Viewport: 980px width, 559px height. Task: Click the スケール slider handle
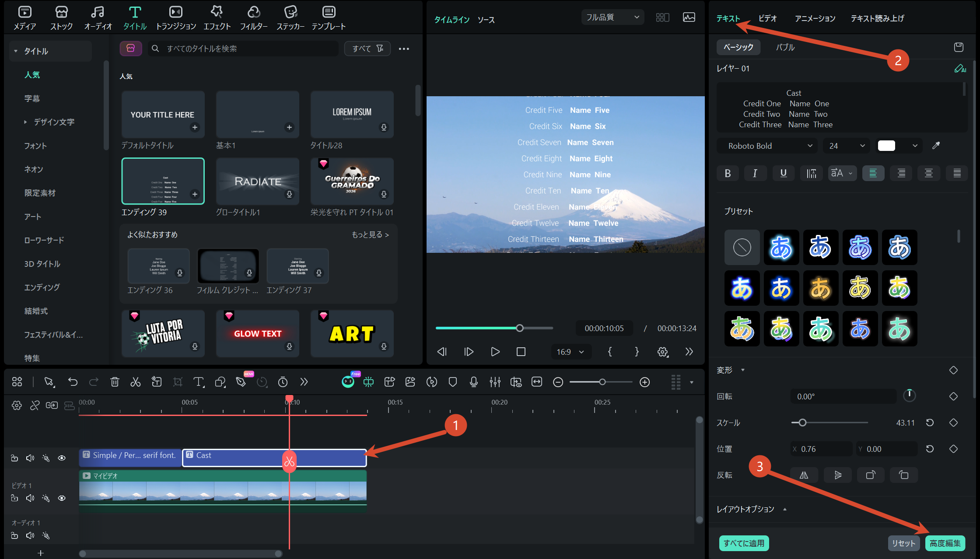click(802, 423)
